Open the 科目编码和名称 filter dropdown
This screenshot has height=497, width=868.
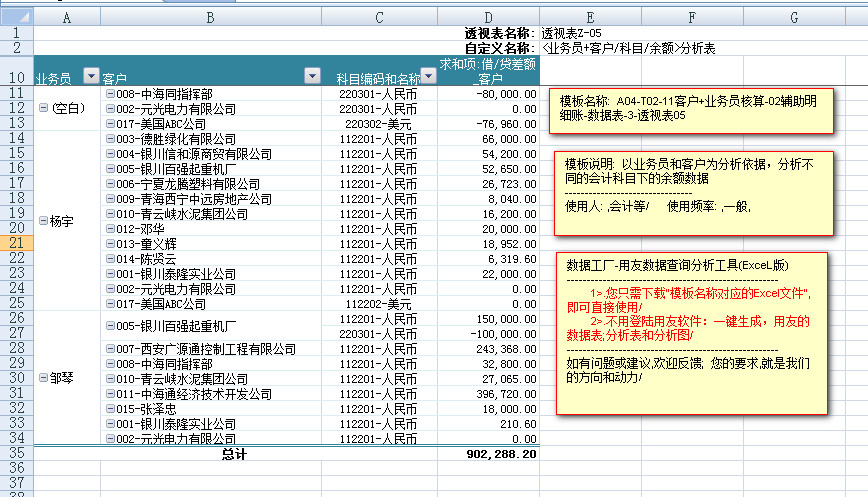(x=428, y=77)
